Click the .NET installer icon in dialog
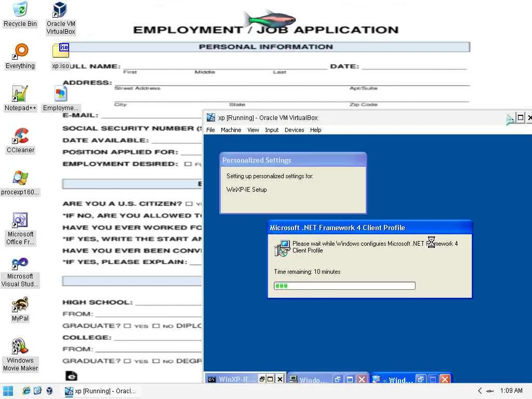Viewport: 532px width, 399px height. [x=282, y=248]
